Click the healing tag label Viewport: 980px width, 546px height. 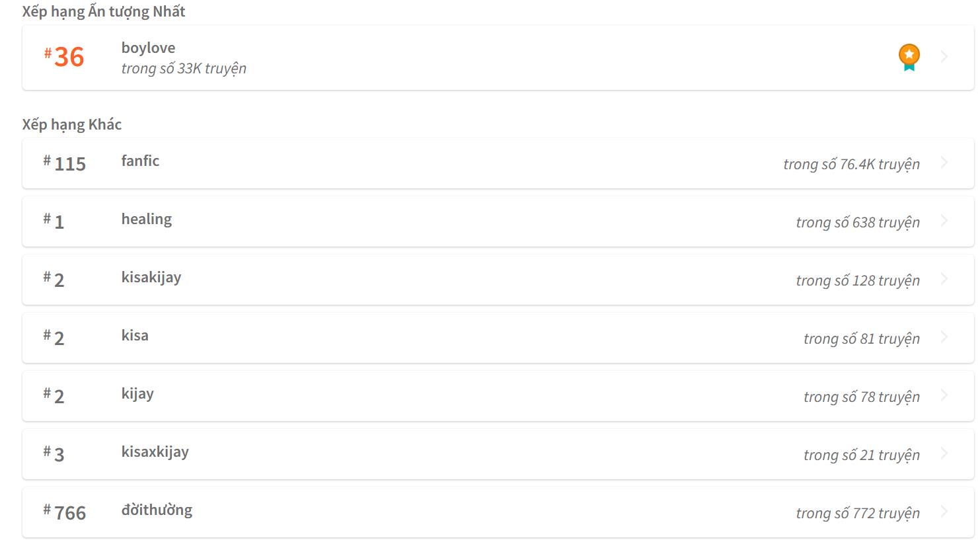point(146,219)
